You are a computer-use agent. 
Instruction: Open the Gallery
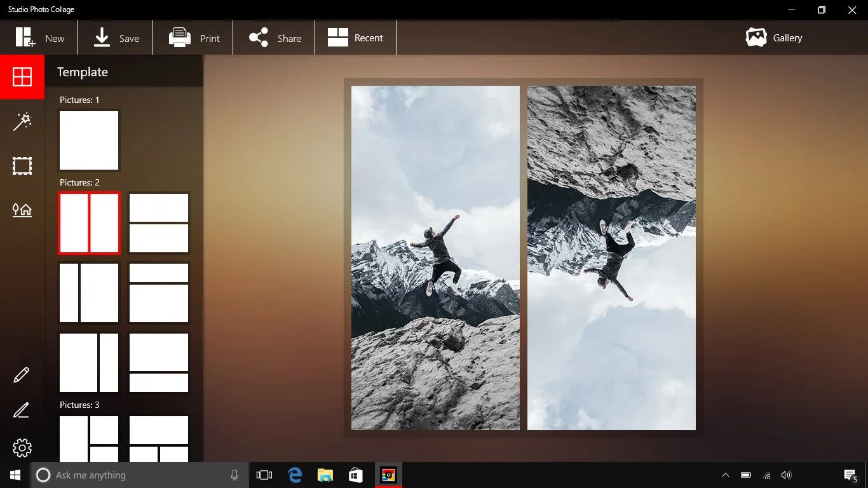[774, 38]
